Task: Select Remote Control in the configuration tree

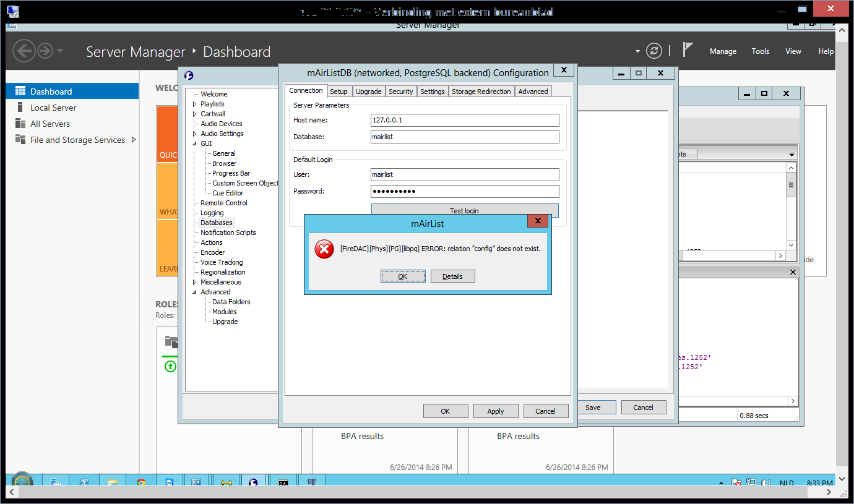Action: [224, 203]
